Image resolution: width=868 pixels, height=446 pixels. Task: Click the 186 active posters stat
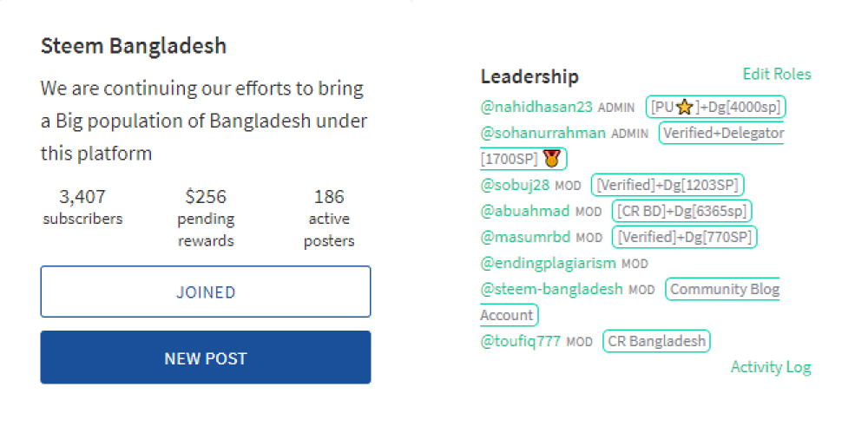(x=329, y=218)
